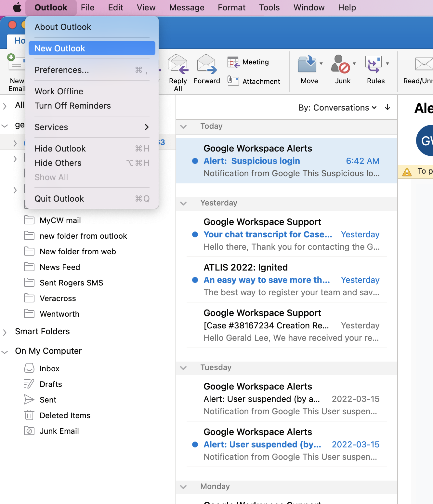Click the unread dot on Suspicious login email
The width and height of the screenshot is (433, 504).
[195, 161]
